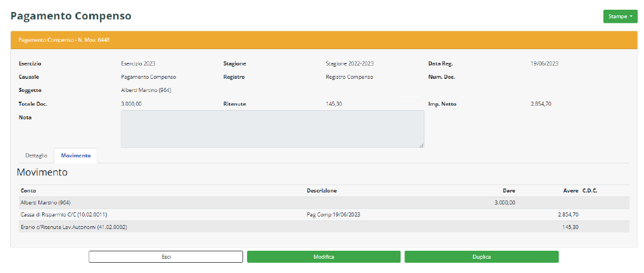Click the green Modifica button
The image size is (644, 273).
coord(324,257)
